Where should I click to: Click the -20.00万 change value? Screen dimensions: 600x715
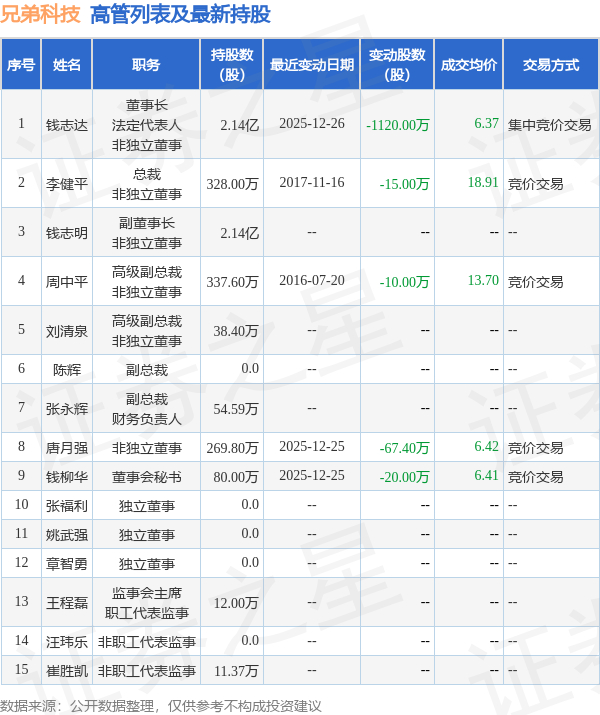click(x=404, y=477)
